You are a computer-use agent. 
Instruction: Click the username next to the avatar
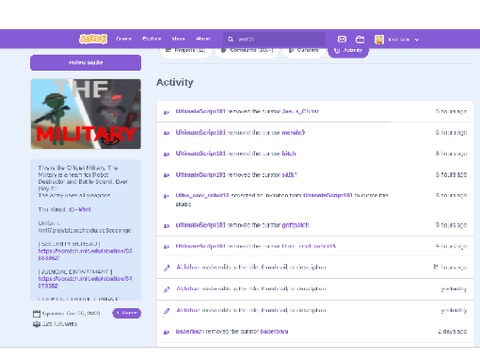(x=399, y=40)
